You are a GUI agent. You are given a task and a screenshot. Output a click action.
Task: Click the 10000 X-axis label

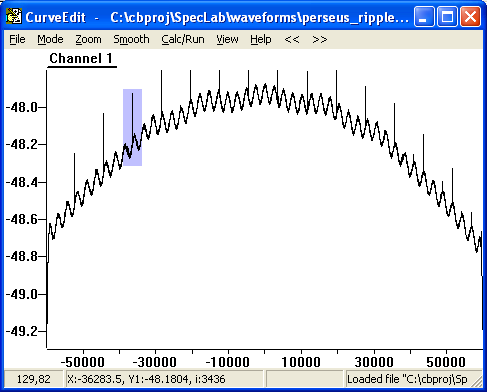tap(301, 362)
